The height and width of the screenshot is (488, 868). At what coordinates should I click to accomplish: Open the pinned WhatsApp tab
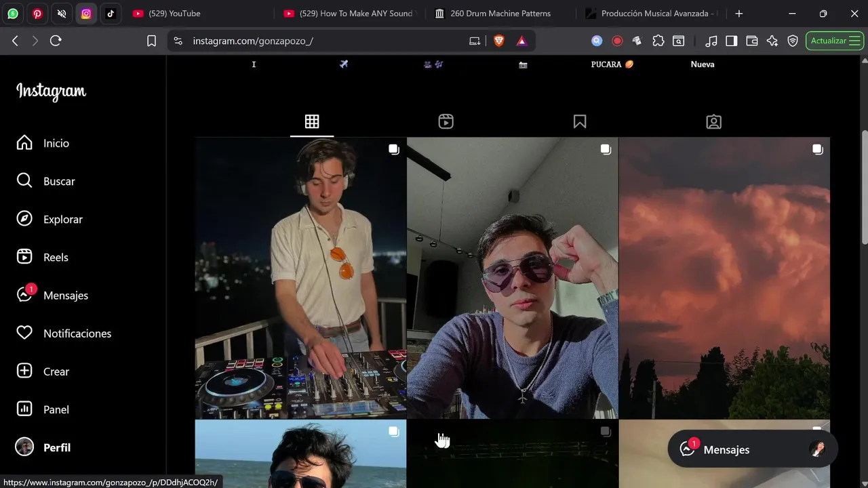click(x=13, y=14)
